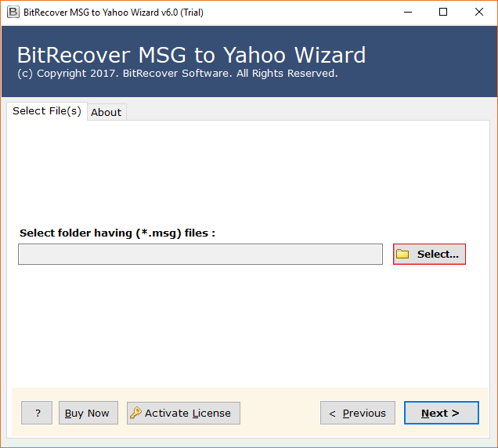Open help with the question mark button
Screen dimensions: 498x448
click(x=37, y=413)
